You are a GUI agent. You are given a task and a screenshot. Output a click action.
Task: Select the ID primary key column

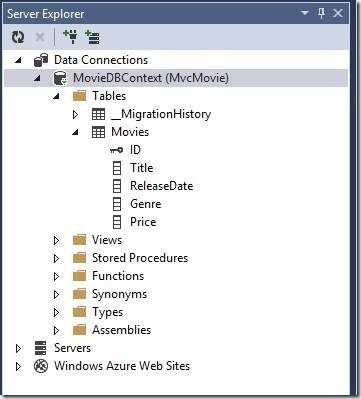(x=135, y=150)
